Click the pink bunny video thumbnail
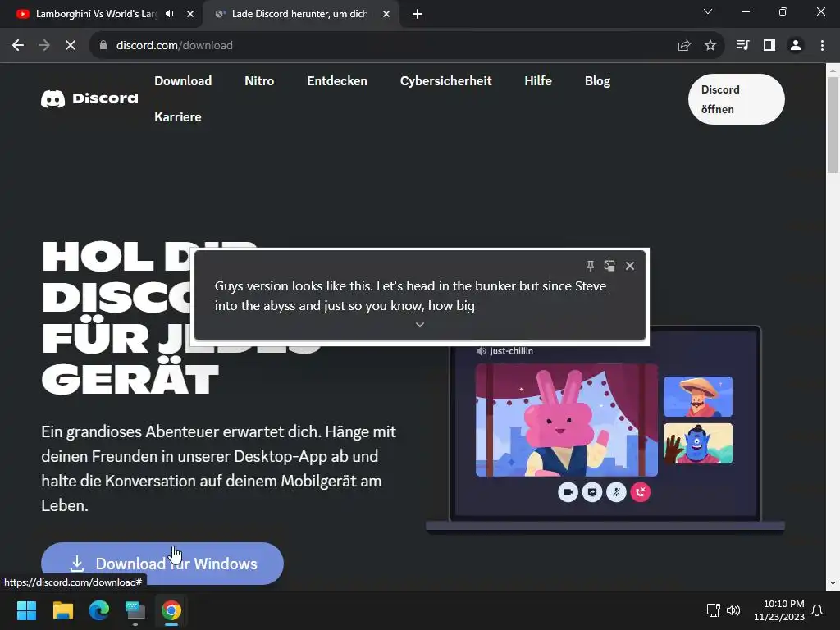840x630 pixels. (566, 420)
